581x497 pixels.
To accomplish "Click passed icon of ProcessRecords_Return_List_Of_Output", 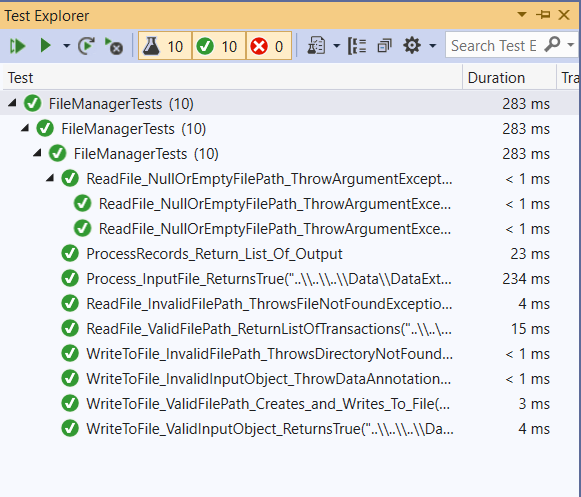I will click(x=70, y=254).
